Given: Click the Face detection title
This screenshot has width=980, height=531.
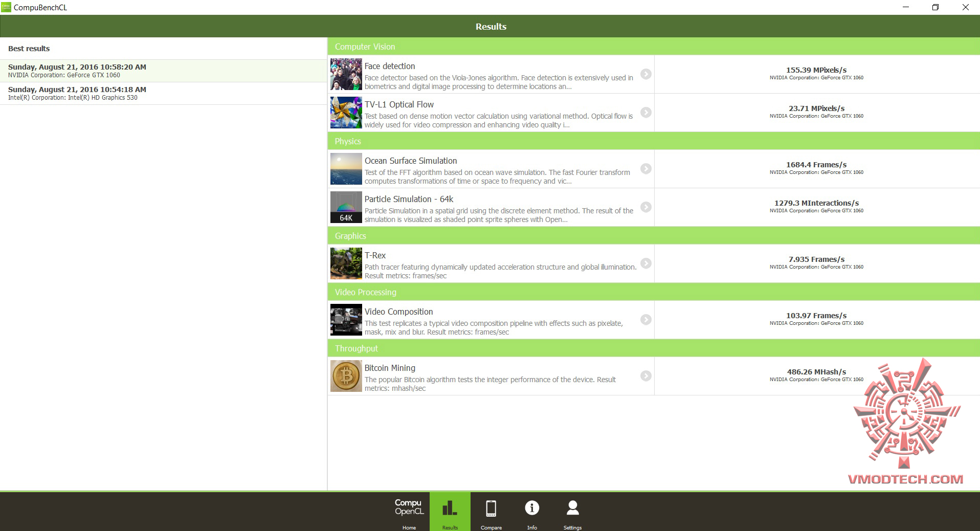Looking at the screenshot, I should pos(390,66).
